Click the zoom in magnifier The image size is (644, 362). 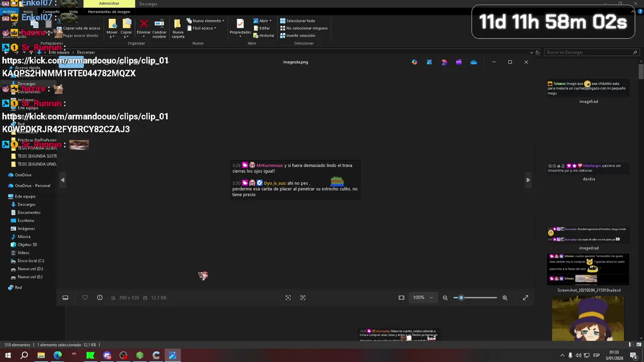pos(505,298)
